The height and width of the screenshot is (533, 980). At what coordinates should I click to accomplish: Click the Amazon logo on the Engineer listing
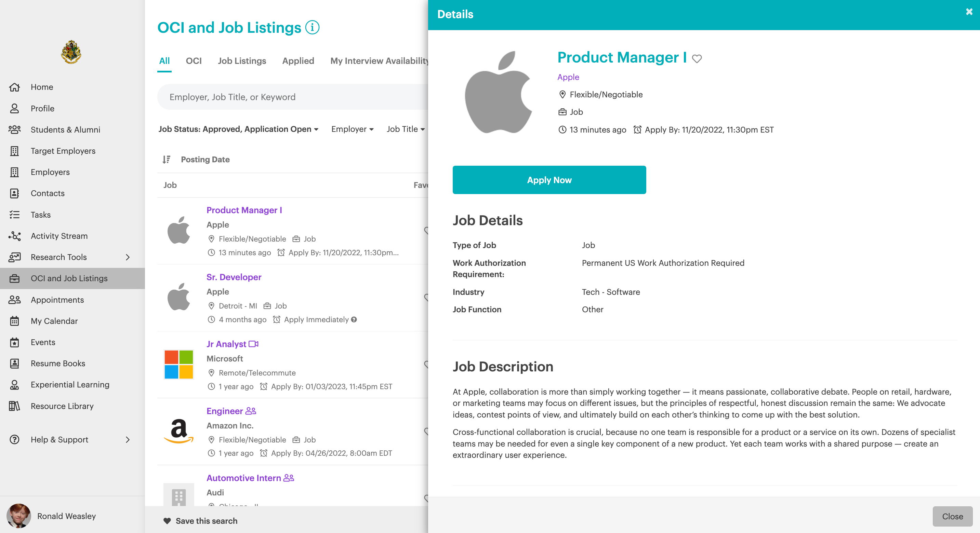coord(179,432)
